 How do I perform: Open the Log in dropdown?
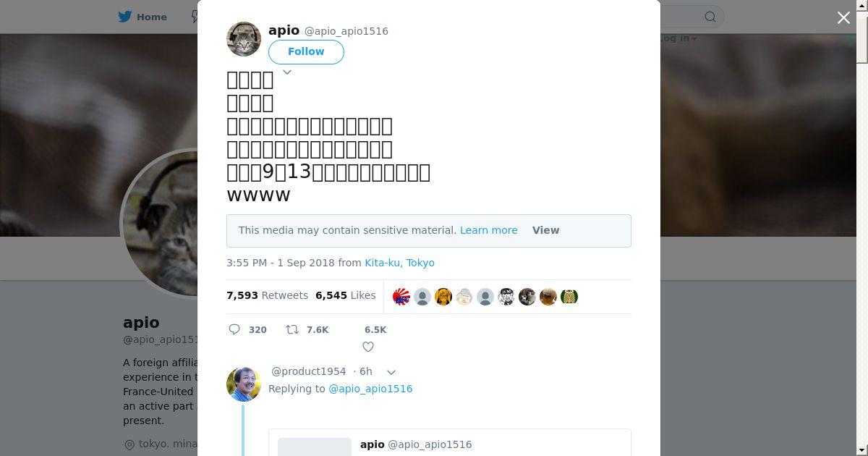click(678, 38)
